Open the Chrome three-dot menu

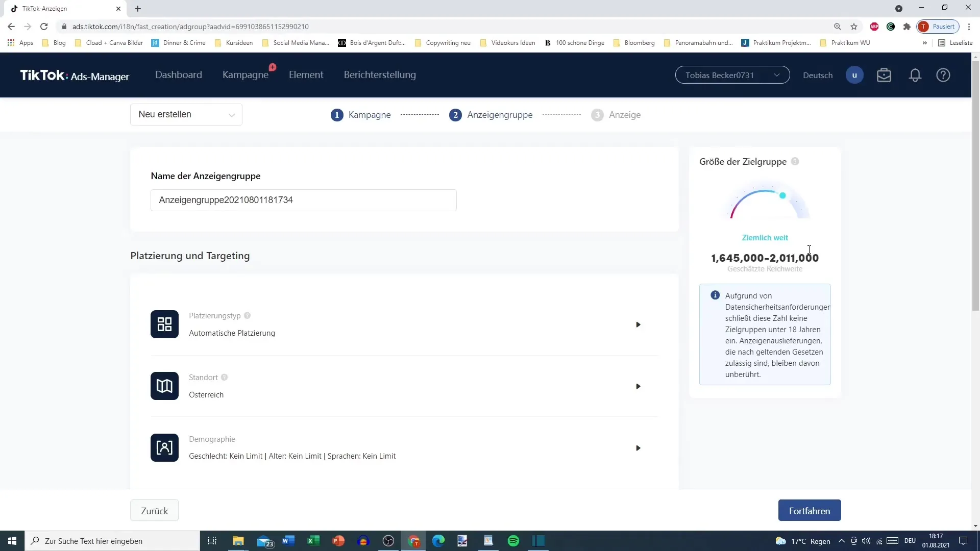click(969, 27)
